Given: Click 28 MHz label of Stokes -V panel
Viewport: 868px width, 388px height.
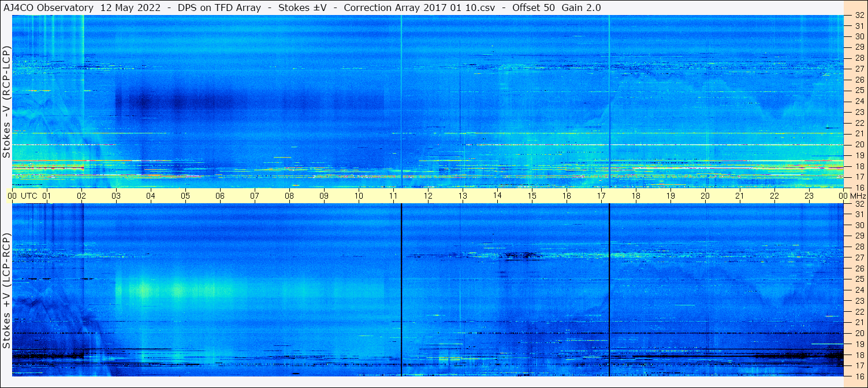Looking at the screenshot, I should click(859, 58).
